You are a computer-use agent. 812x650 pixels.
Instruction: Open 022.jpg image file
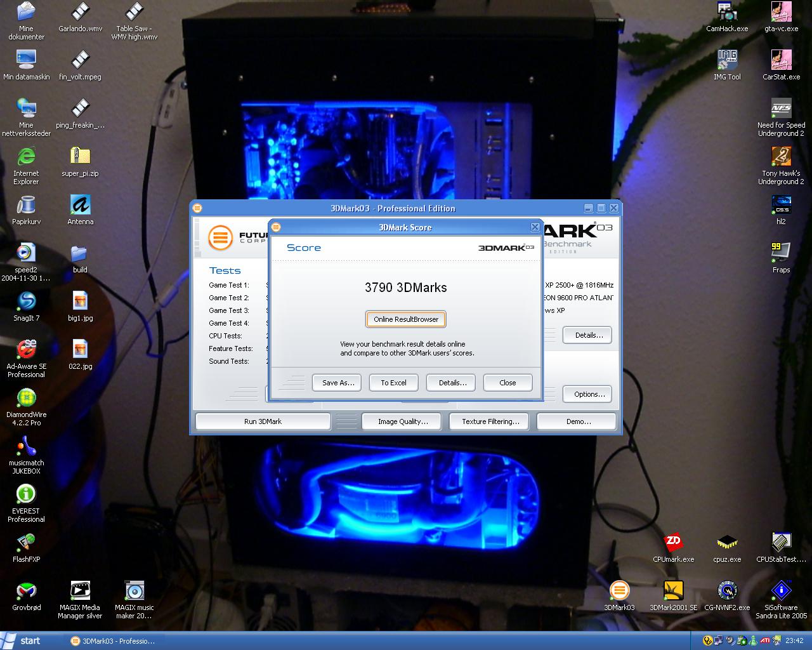(80, 350)
